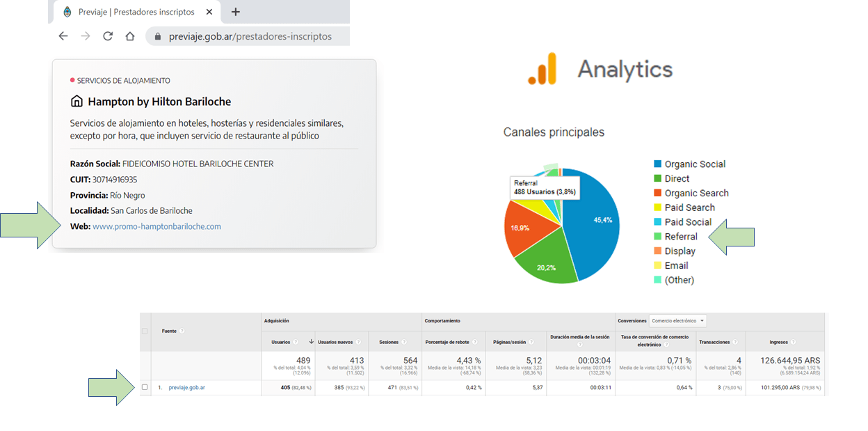Click the Localidad San Carlos de Bariloche text

[131, 211]
